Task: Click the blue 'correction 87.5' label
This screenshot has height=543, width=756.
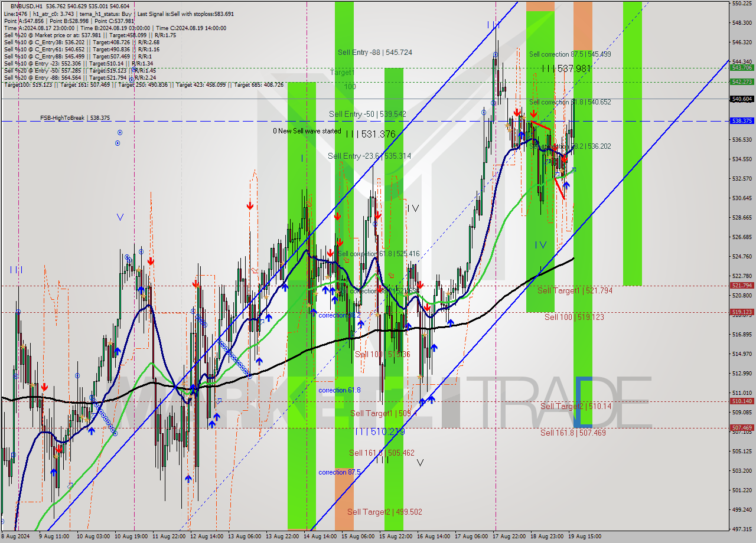Action: click(x=339, y=472)
